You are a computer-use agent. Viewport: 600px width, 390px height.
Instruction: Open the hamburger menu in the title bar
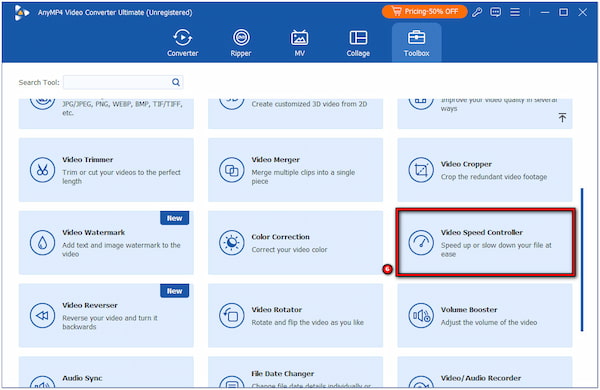[515, 12]
